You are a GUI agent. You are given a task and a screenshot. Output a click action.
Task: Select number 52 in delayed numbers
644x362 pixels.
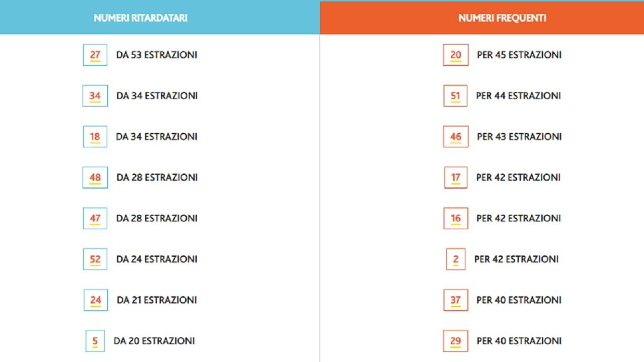(x=95, y=259)
